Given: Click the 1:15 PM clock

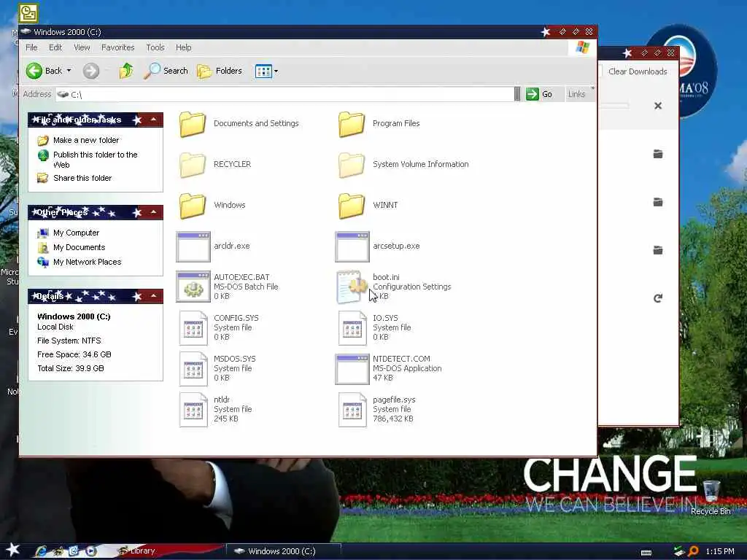Looking at the screenshot, I should coord(720,551).
